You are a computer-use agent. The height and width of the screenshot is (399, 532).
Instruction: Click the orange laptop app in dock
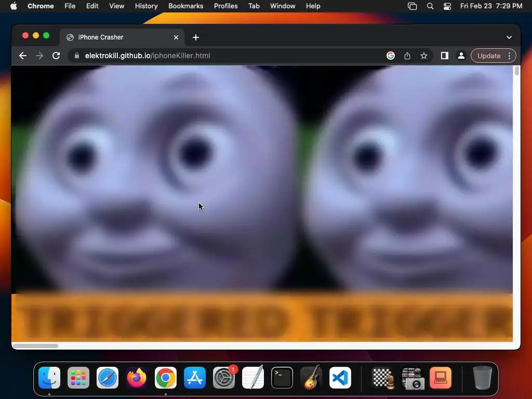coord(441,378)
